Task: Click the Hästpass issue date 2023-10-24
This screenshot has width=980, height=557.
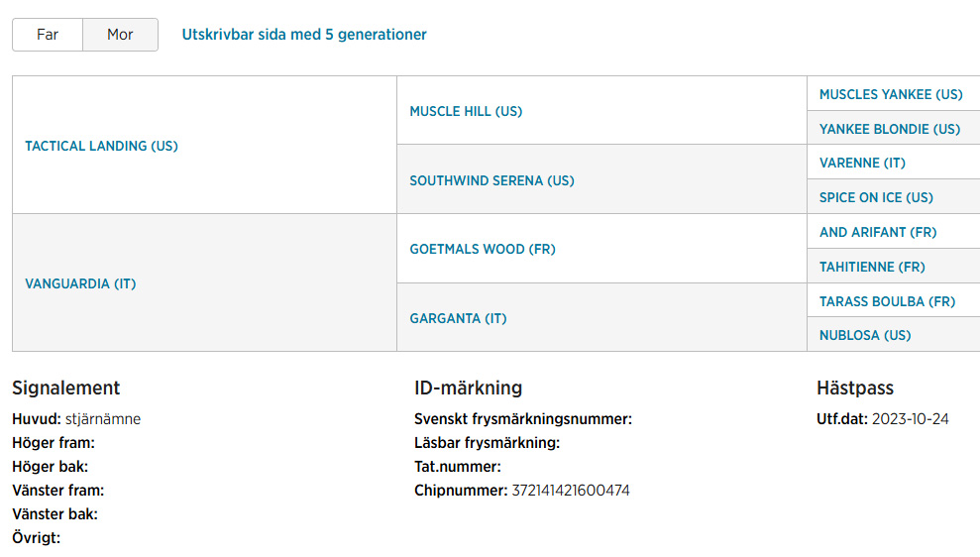Action: pyautogui.click(x=910, y=419)
